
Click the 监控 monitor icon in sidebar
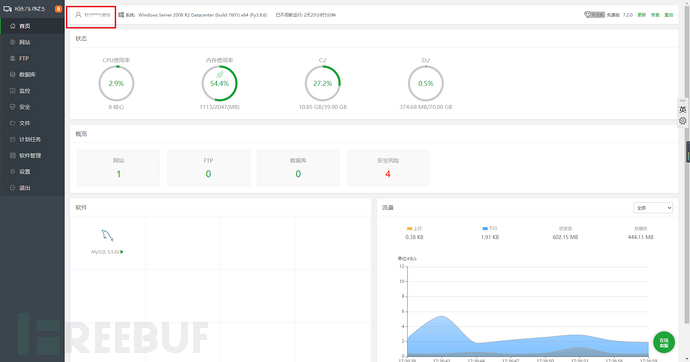12,91
